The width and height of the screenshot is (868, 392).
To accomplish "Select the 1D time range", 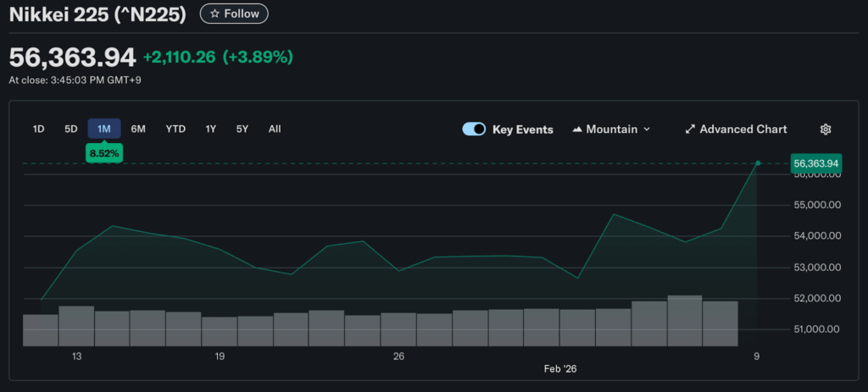I will [38, 130].
